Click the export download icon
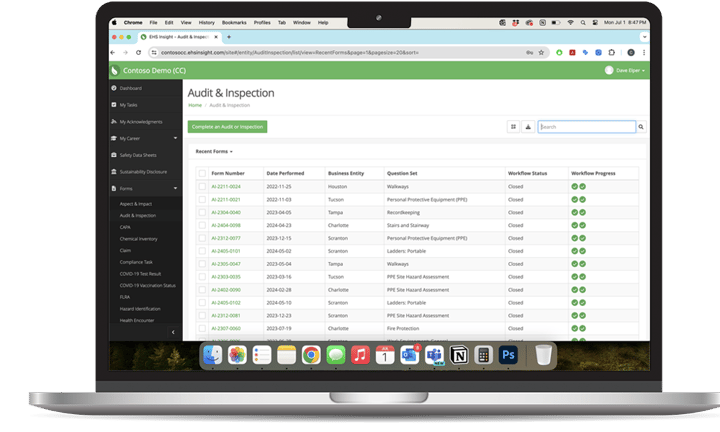 coord(528,127)
